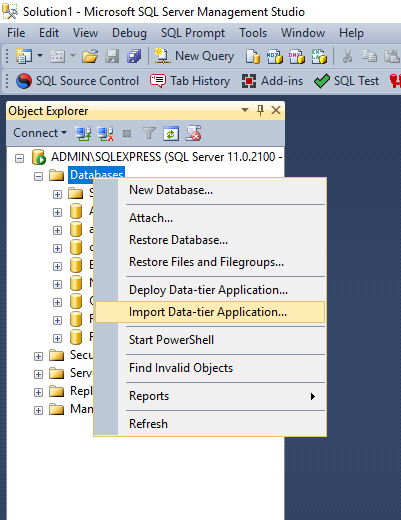Collapse the Databases folder node
This screenshot has height=520, width=401.
point(39,176)
